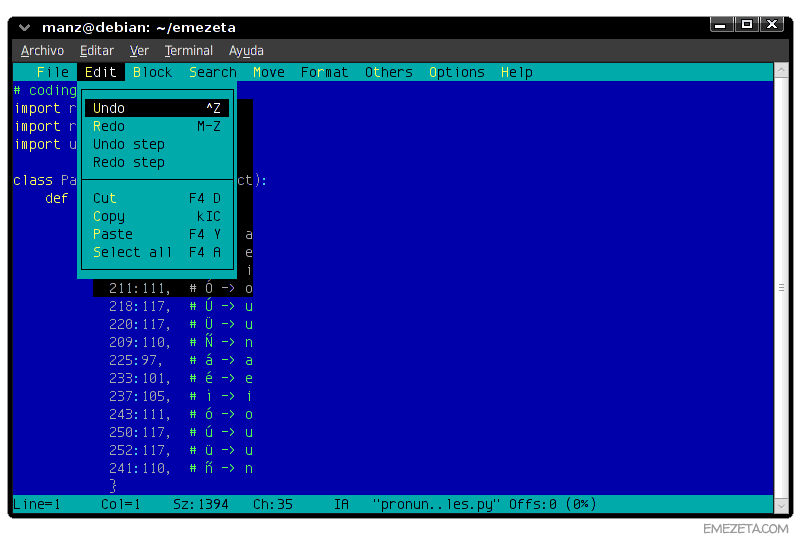Click the line 220:117, # Ü -> u
Image resolution: width=800 pixels, height=541 pixels.
tap(181, 324)
